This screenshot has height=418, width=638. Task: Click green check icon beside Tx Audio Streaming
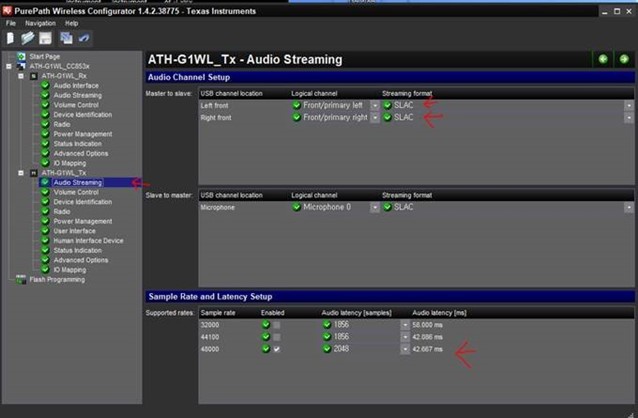[x=45, y=182]
